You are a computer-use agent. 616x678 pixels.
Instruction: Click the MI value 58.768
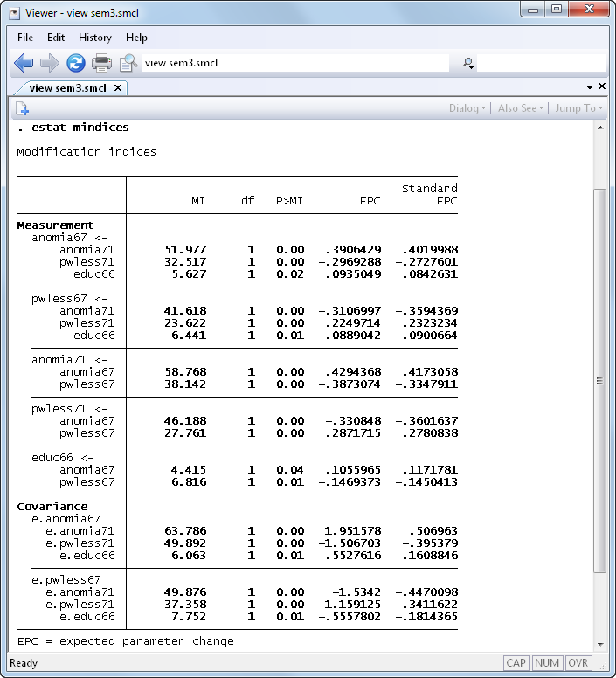(185, 372)
